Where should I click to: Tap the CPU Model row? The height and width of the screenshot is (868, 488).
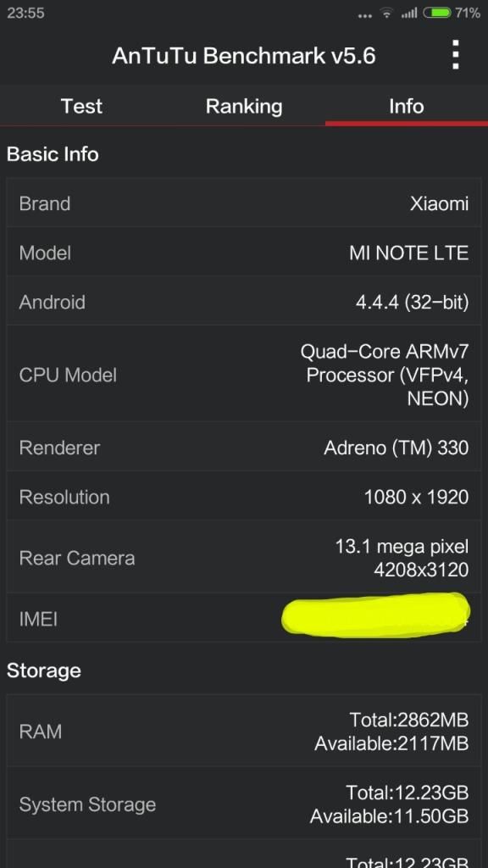pyautogui.click(x=244, y=375)
